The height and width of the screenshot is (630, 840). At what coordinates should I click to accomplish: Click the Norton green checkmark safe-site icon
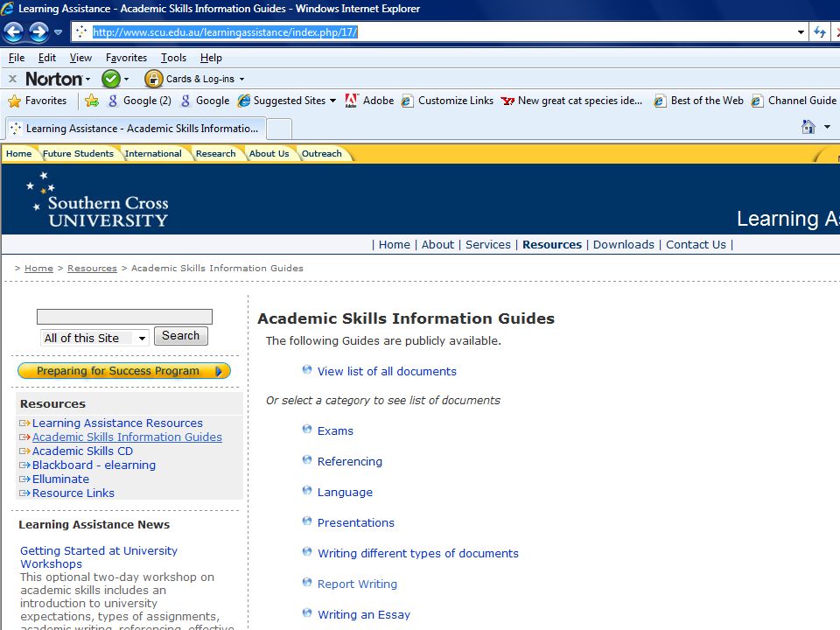(111, 80)
